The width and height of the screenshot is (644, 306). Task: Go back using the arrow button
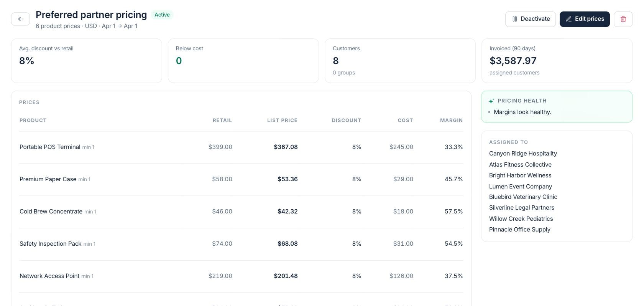pos(20,19)
